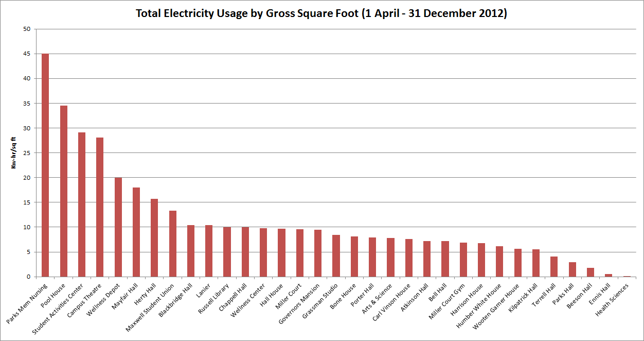Viewport: 644px width, 341px height.
Task: Select the Maxwell Student Union bar
Action: (173, 244)
